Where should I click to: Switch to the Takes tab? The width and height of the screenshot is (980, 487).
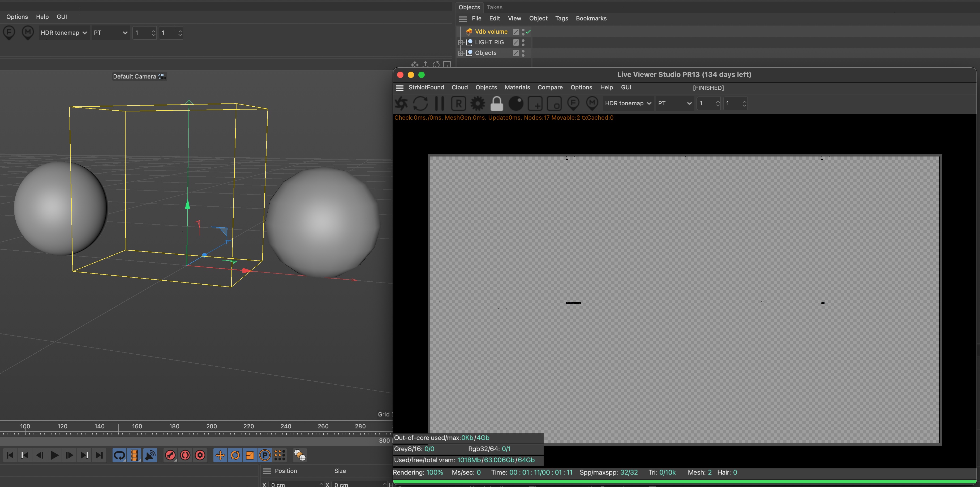pyautogui.click(x=494, y=7)
